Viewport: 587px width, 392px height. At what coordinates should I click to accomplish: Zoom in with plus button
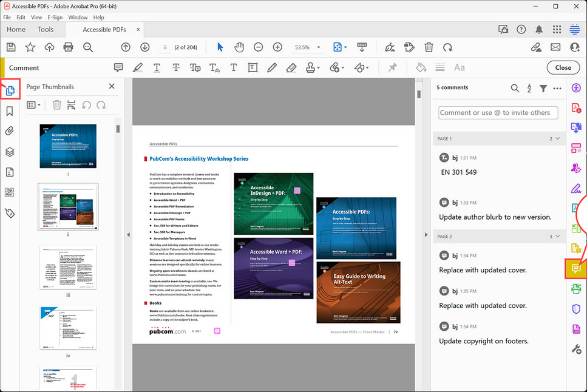point(277,47)
